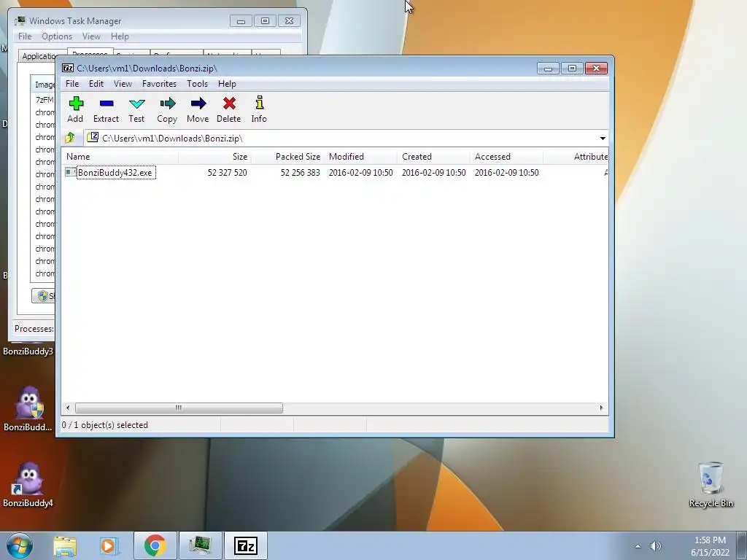Click the volume speaker tray icon
The height and width of the screenshot is (560, 747).
pyautogui.click(x=656, y=546)
